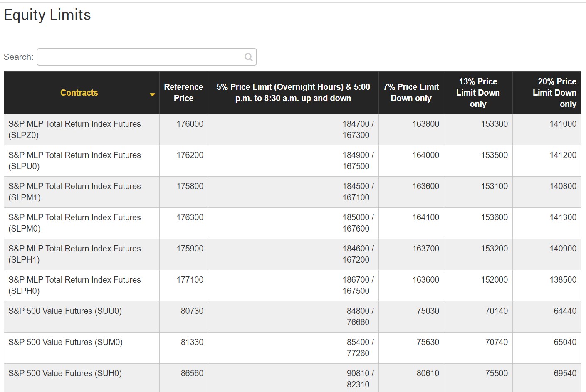This screenshot has width=586, height=392.
Task: Click reference price 86560
Action: pos(192,373)
